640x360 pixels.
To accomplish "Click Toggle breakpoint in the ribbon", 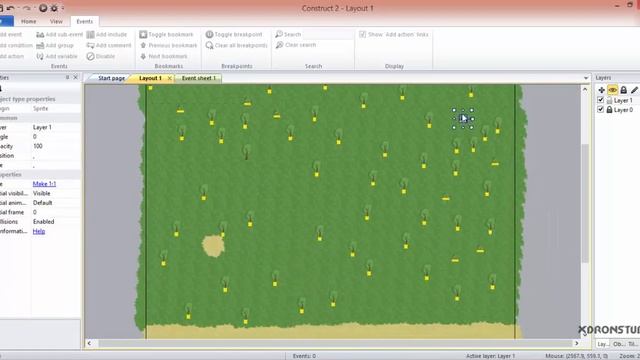I will pyautogui.click(x=234, y=35).
